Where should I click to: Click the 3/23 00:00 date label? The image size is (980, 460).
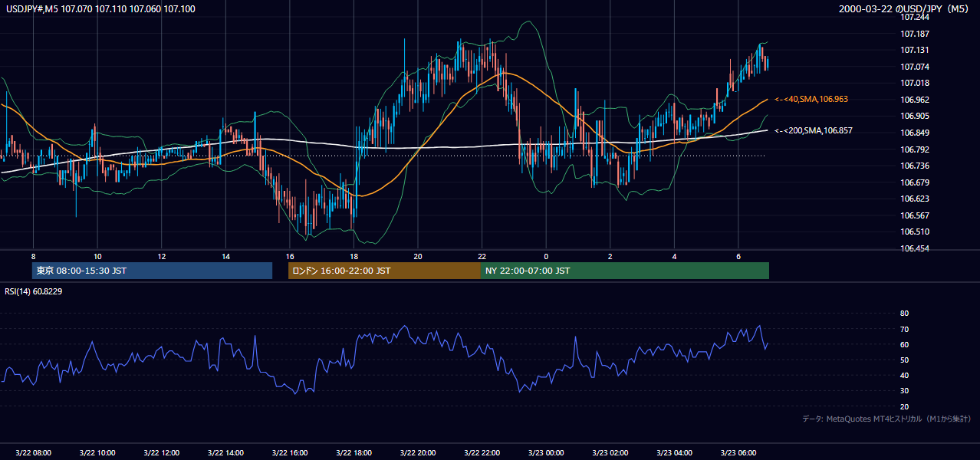pyautogui.click(x=546, y=453)
